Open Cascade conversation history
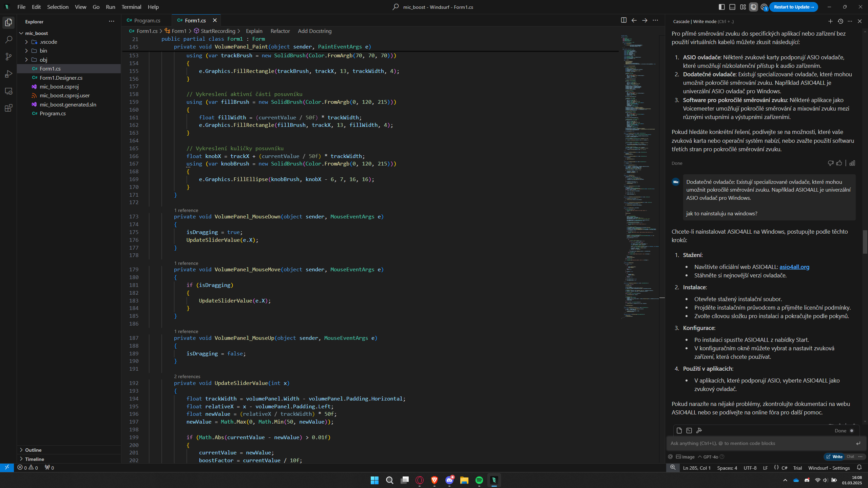 (840, 21)
